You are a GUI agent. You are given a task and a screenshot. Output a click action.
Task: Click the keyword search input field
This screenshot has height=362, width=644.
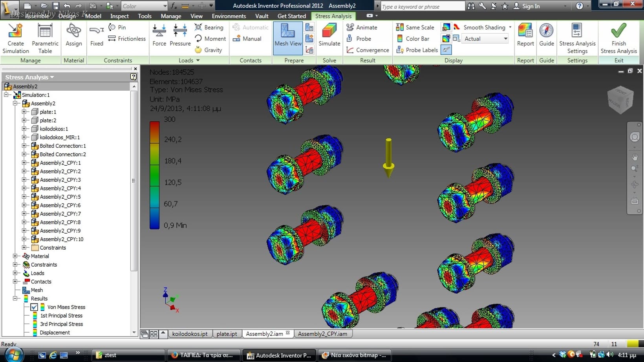[x=422, y=6]
